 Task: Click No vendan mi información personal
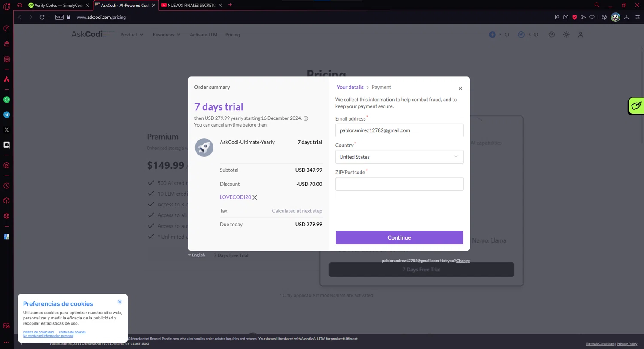click(48, 336)
